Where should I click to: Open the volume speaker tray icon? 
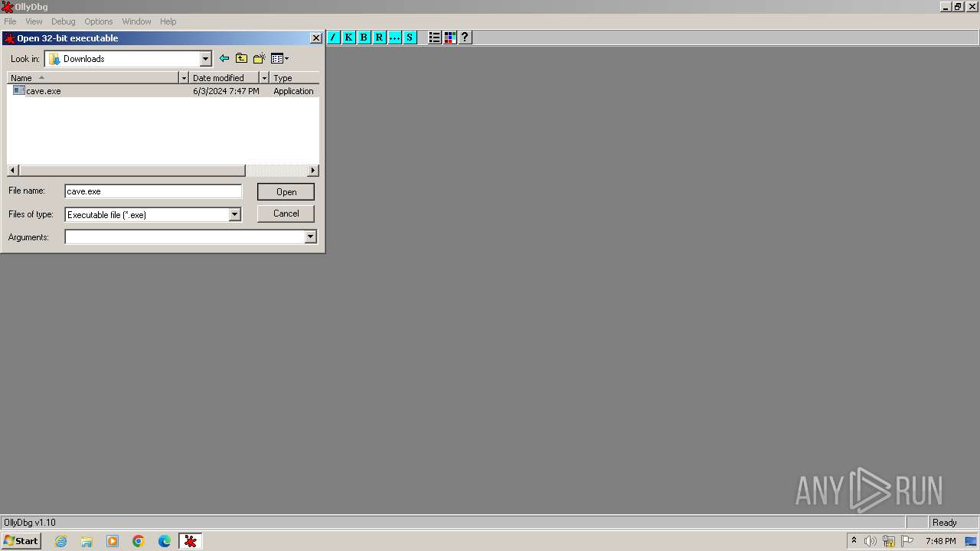coord(871,541)
